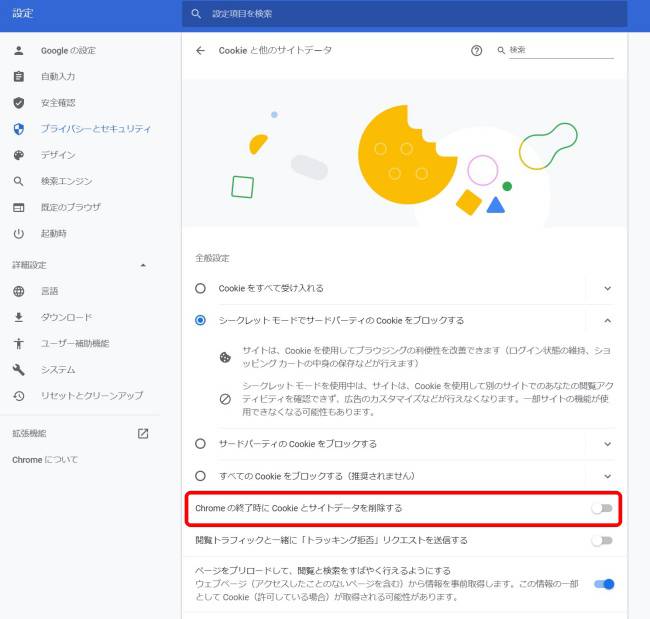Click the block circle icon in description
This screenshot has height=619, width=650.
(225, 399)
